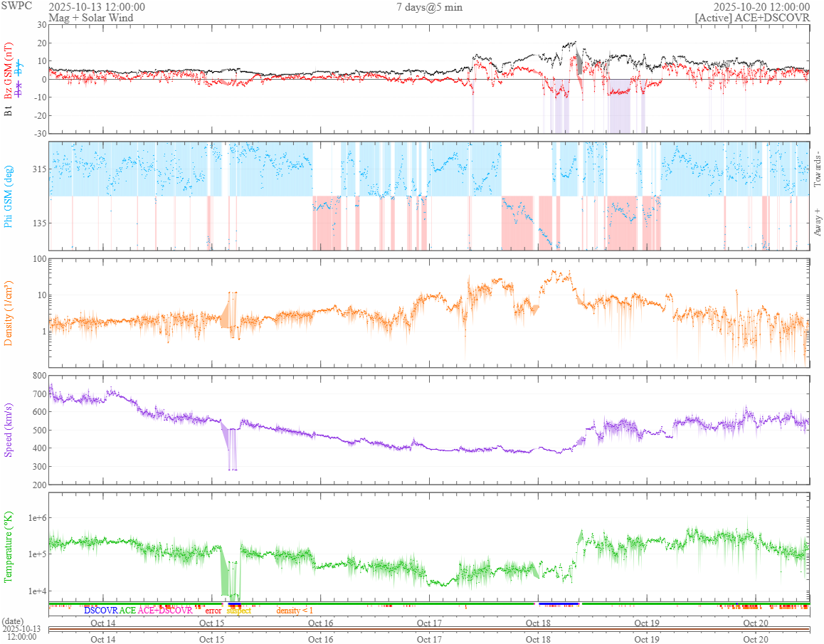Screen dimensions: 824x644
Task: Click the 1e+4 tick on Temperature axis
Action: [38, 591]
